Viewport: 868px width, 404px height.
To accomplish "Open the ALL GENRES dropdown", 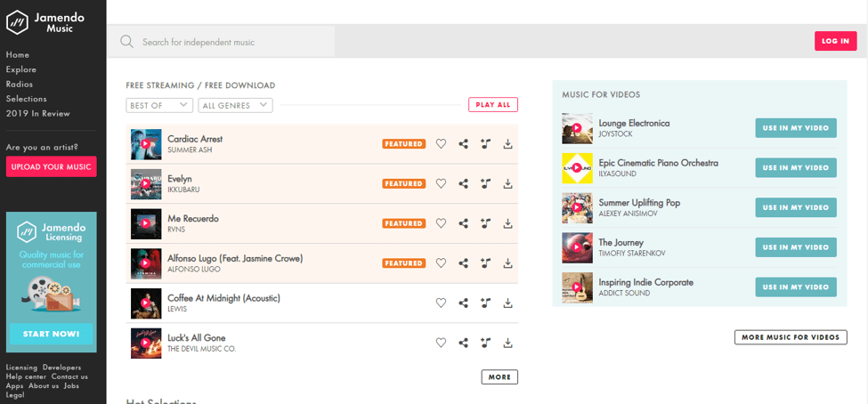I will pos(235,105).
